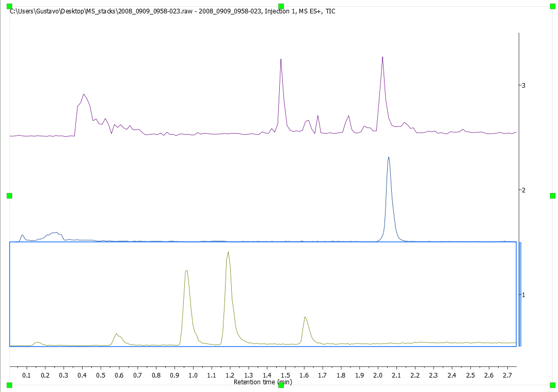Click the blue trace peak near 2.05 min
The image size is (558, 392).
(x=389, y=199)
